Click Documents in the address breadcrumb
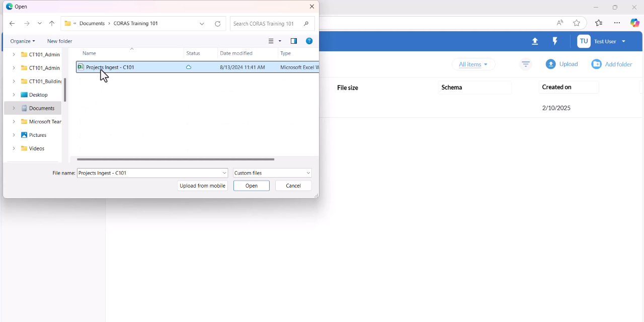 pyautogui.click(x=92, y=24)
